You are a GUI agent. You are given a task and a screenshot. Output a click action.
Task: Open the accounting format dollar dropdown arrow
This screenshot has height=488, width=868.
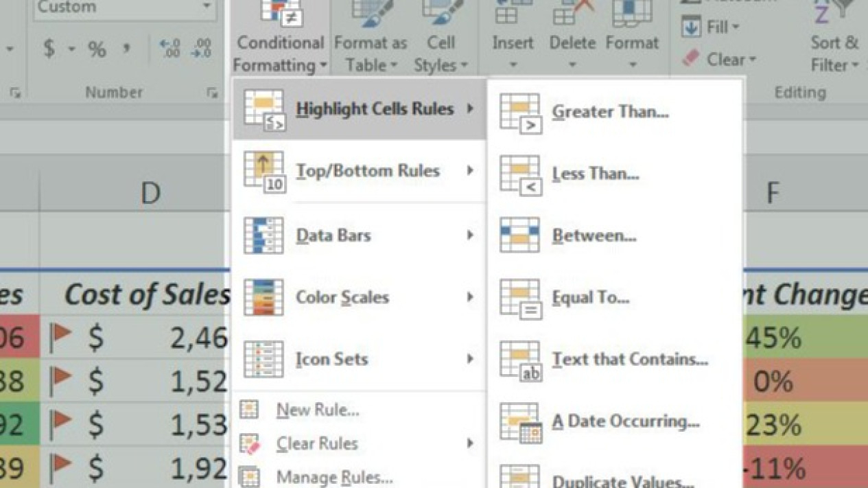tap(71, 49)
